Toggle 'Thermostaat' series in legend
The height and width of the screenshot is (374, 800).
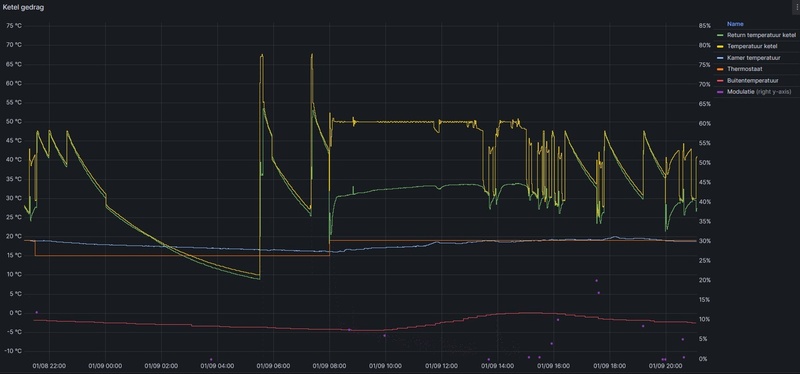(x=744, y=69)
